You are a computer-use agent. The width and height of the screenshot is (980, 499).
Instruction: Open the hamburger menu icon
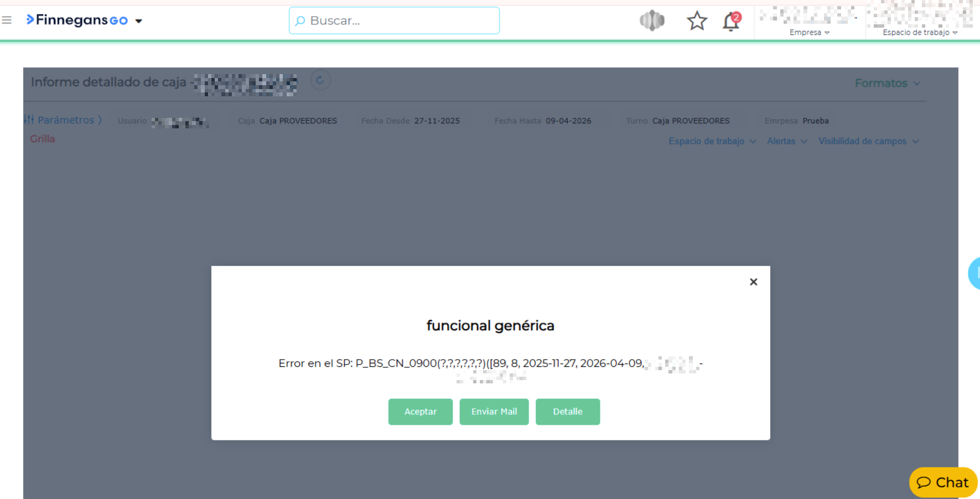[7, 20]
